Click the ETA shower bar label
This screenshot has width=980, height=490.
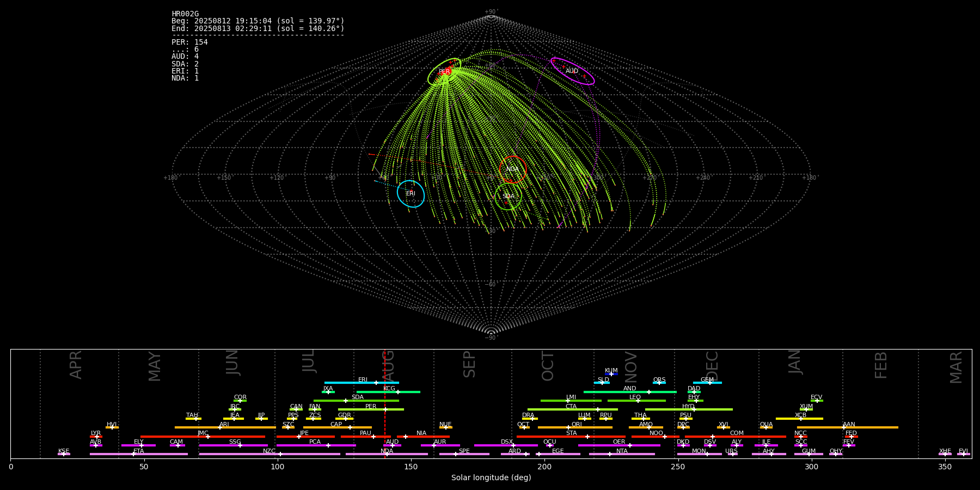[139, 451]
